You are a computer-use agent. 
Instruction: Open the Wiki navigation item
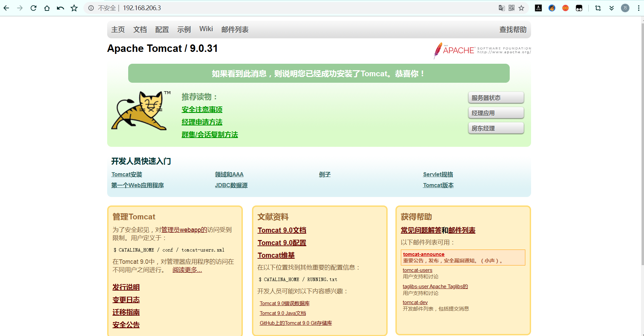pos(206,29)
